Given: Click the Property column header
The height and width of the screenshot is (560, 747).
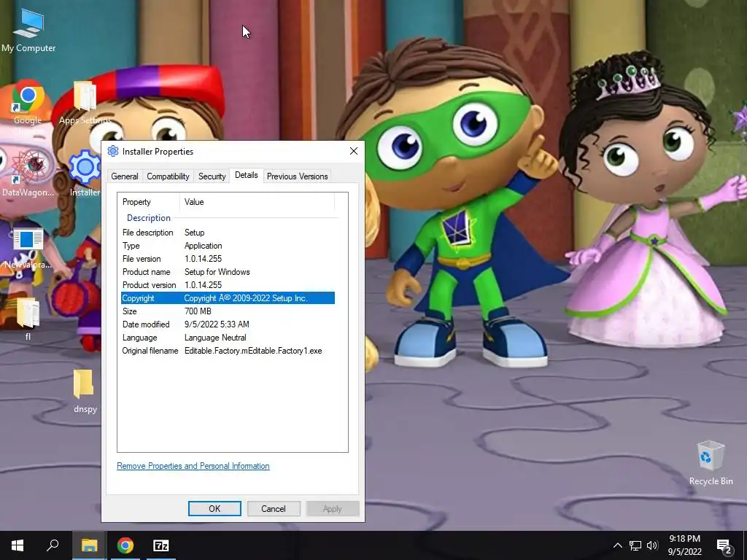Looking at the screenshot, I should pos(149,202).
